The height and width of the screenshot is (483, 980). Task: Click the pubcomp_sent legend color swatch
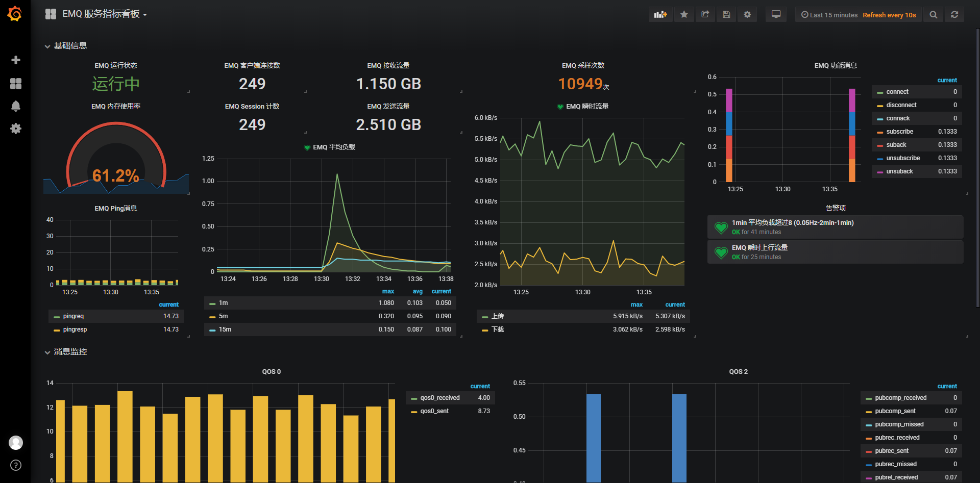(x=869, y=412)
